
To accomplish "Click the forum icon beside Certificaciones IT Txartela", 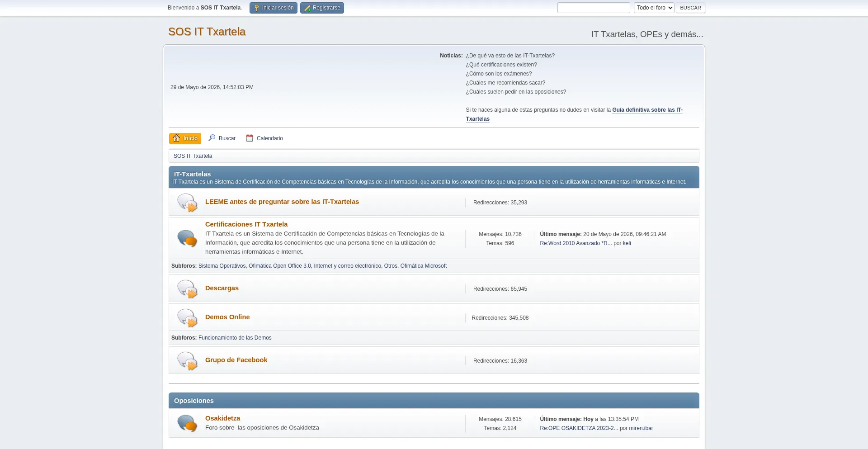I will point(187,238).
